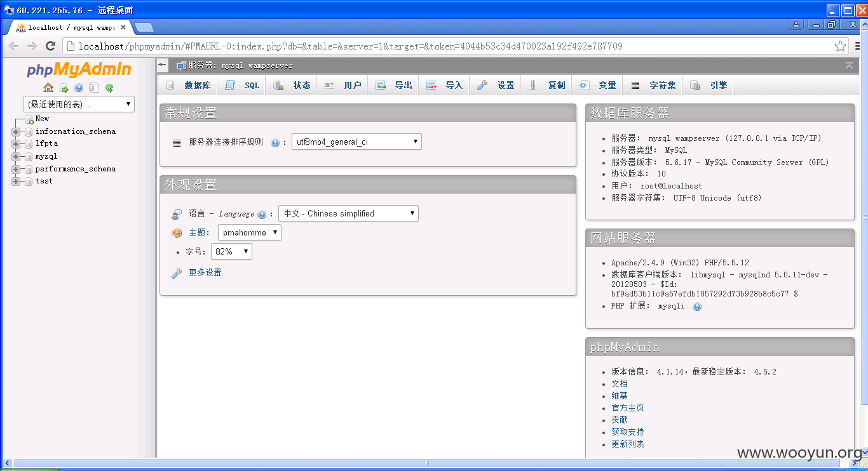The height and width of the screenshot is (471, 868).
Task: Switch to the 导入 tab
Action: tap(444, 85)
